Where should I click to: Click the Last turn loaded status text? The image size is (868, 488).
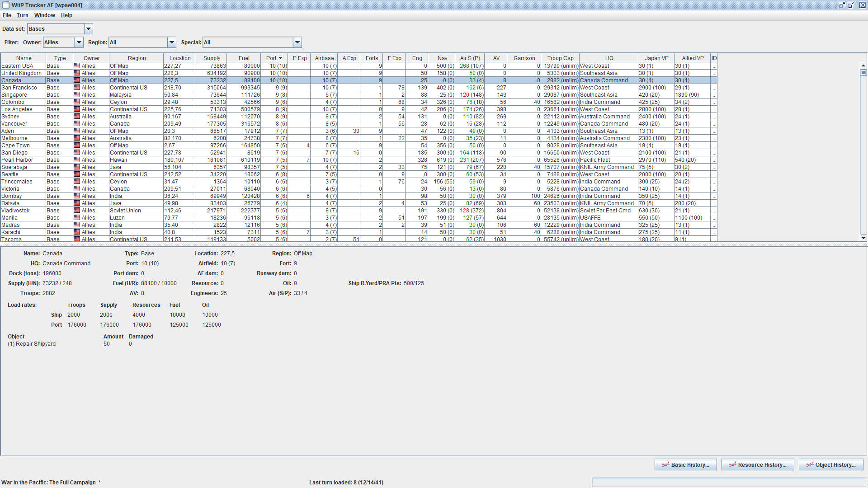pyautogui.click(x=346, y=483)
